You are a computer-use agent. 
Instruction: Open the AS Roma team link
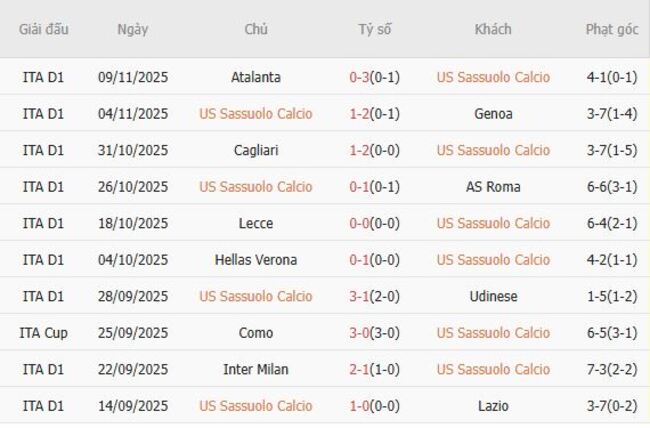pos(493,187)
